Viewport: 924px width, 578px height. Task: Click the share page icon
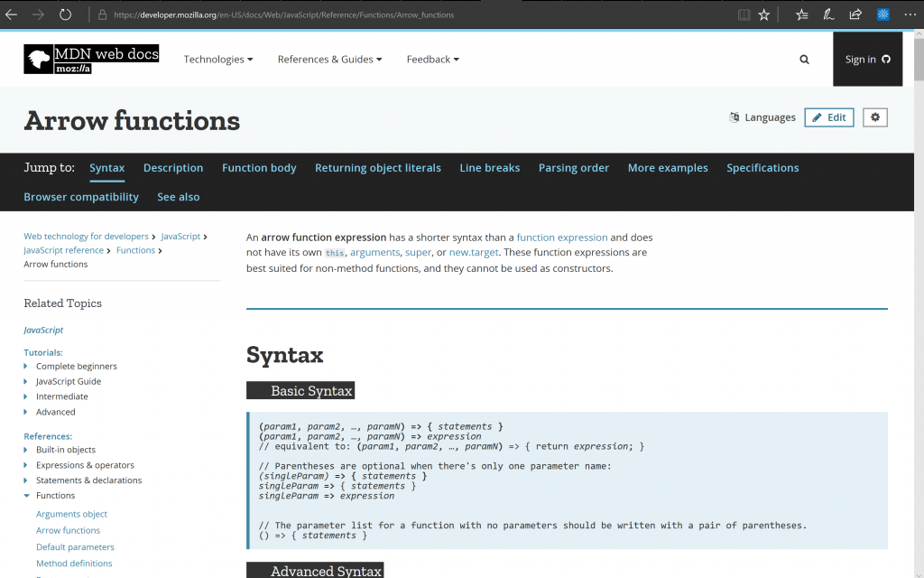855,14
